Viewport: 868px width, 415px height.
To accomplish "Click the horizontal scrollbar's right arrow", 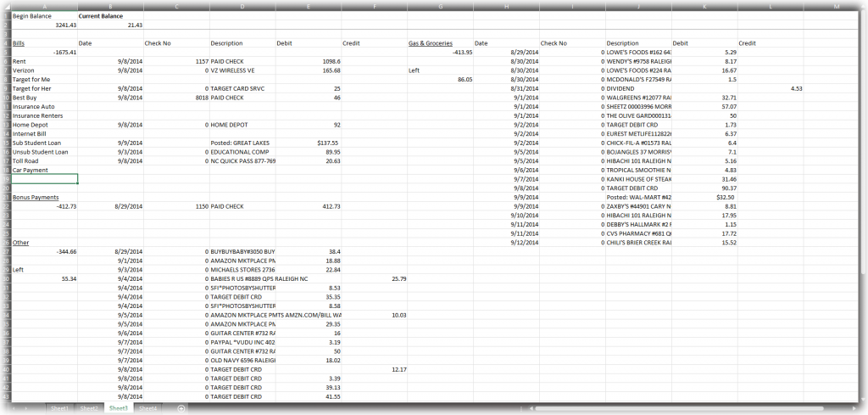I will (x=855, y=408).
